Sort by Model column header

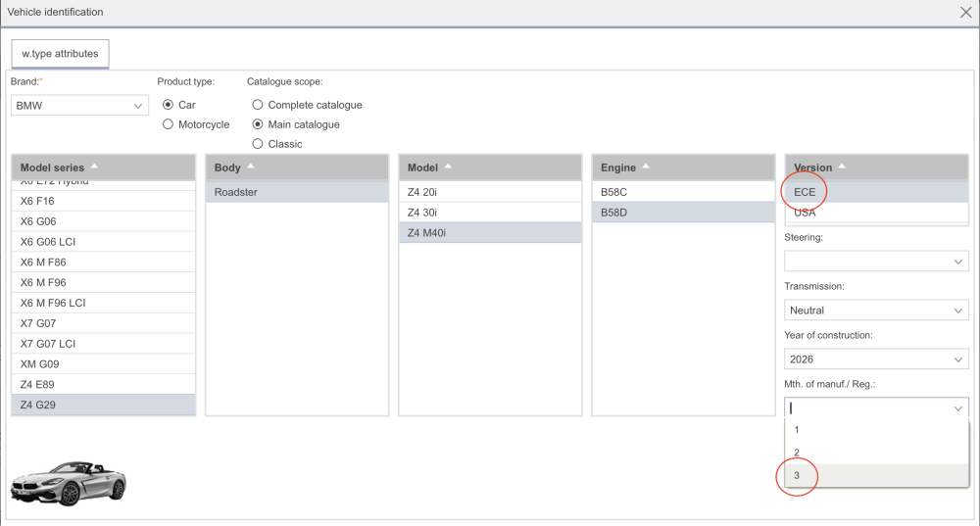(x=490, y=167)
